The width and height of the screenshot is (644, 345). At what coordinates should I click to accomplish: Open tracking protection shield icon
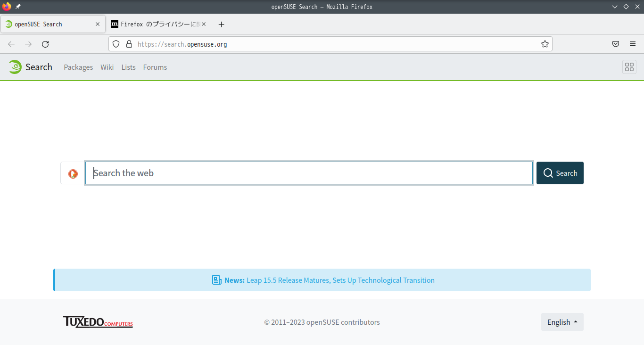point(116,44)
